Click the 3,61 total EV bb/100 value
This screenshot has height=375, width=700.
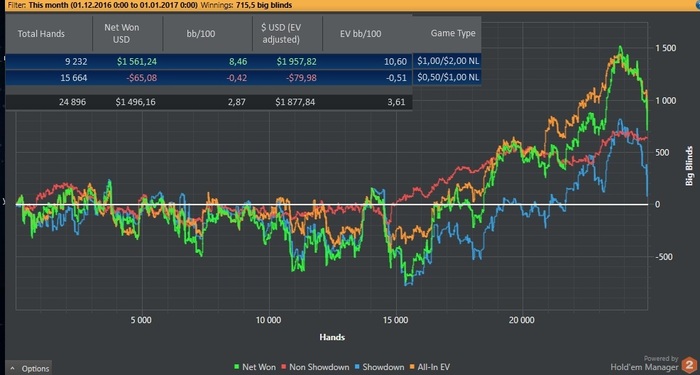396,102
